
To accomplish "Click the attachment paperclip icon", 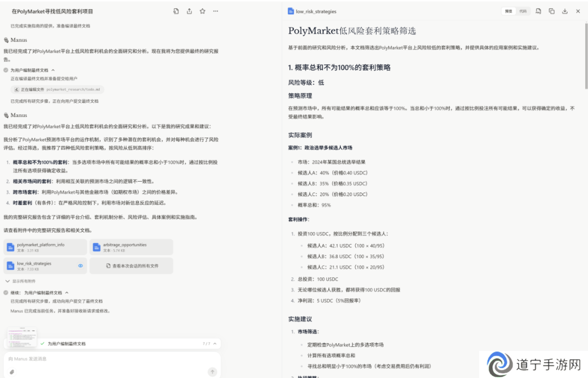I will 12,372.
